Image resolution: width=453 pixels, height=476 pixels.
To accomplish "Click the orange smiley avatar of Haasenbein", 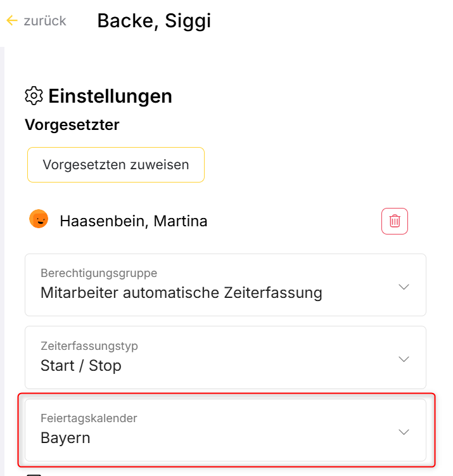I will pos(39,219).
